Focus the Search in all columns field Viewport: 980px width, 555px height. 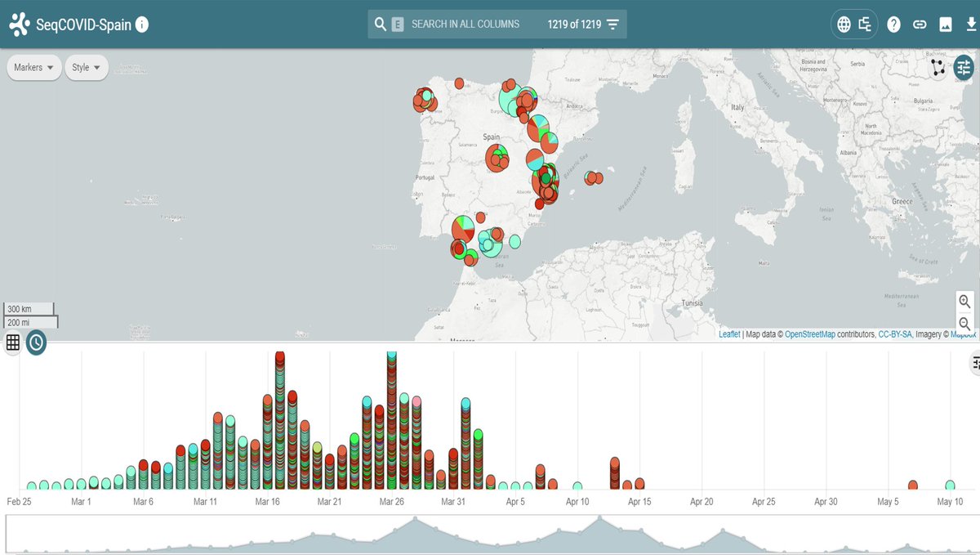click(x=465, y=25)
